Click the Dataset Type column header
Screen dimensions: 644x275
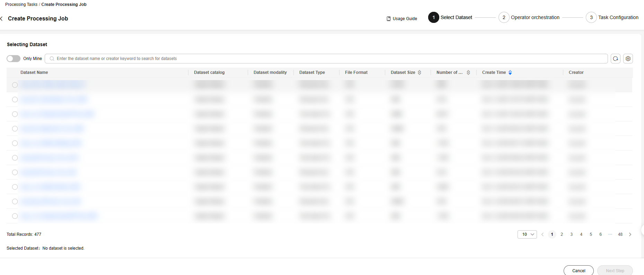pos(312,72)
